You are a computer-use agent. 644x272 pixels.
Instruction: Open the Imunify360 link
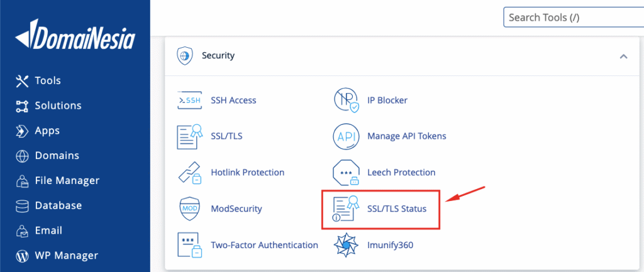(390, 246)
